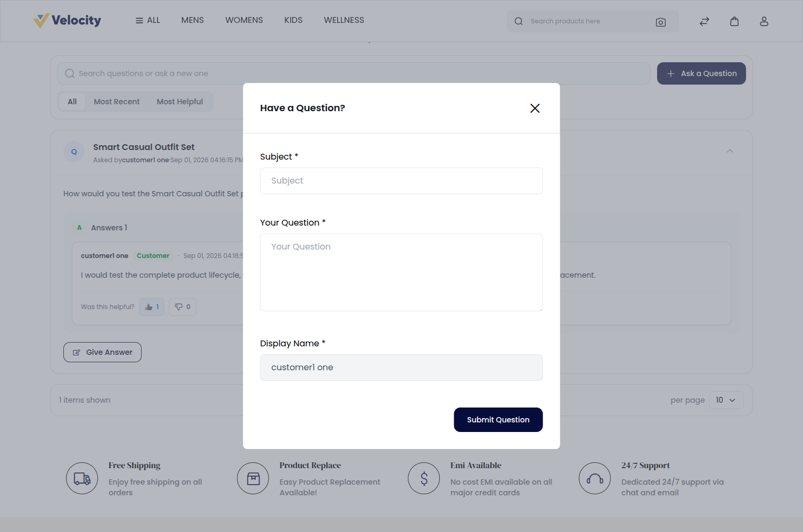Open the shopping bag icon
This screenshot has height=532, width=803.
734,21
